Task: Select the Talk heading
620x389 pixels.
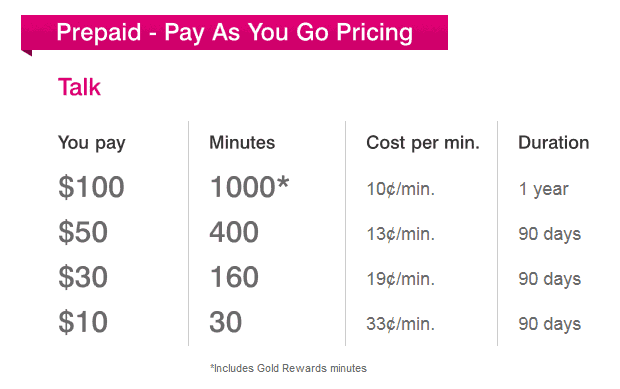Action: click(79, 87)
